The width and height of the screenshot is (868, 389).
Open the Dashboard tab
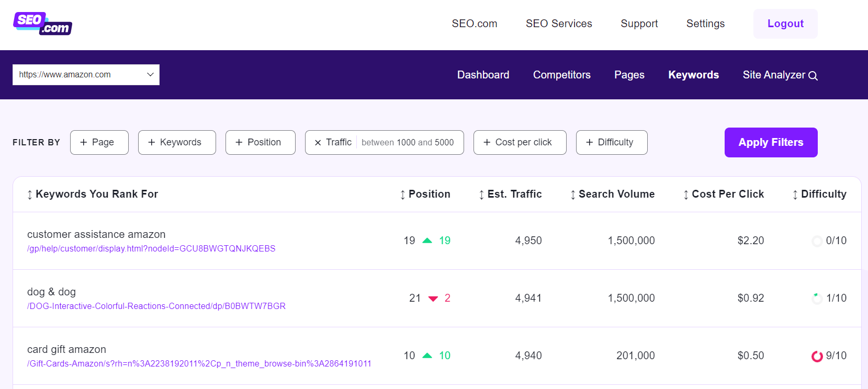click(483, 75)
